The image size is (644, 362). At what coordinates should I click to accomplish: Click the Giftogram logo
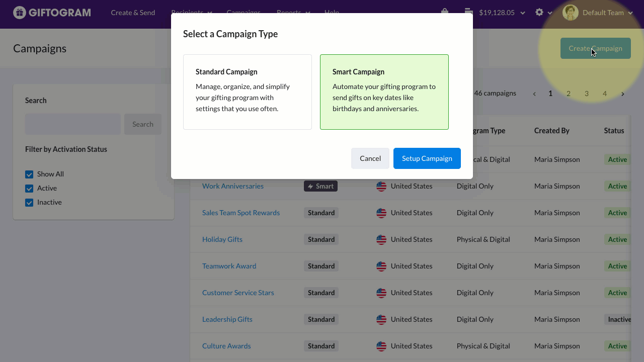tap(52, 13)
